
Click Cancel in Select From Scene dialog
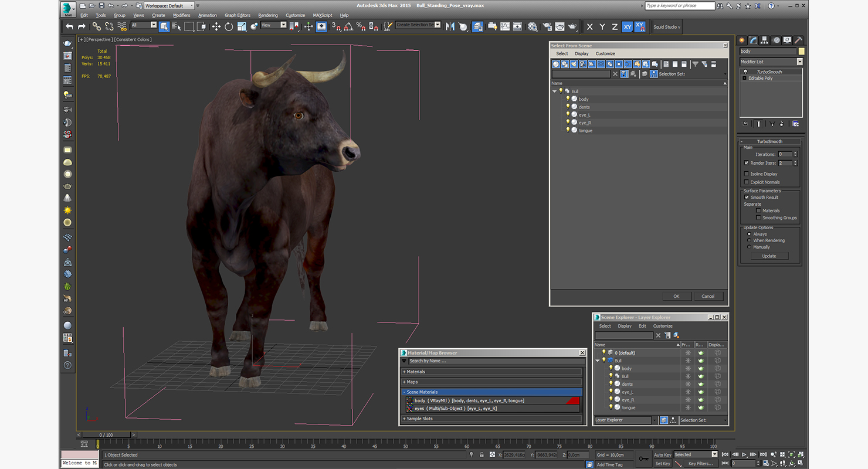click(708, 296)
